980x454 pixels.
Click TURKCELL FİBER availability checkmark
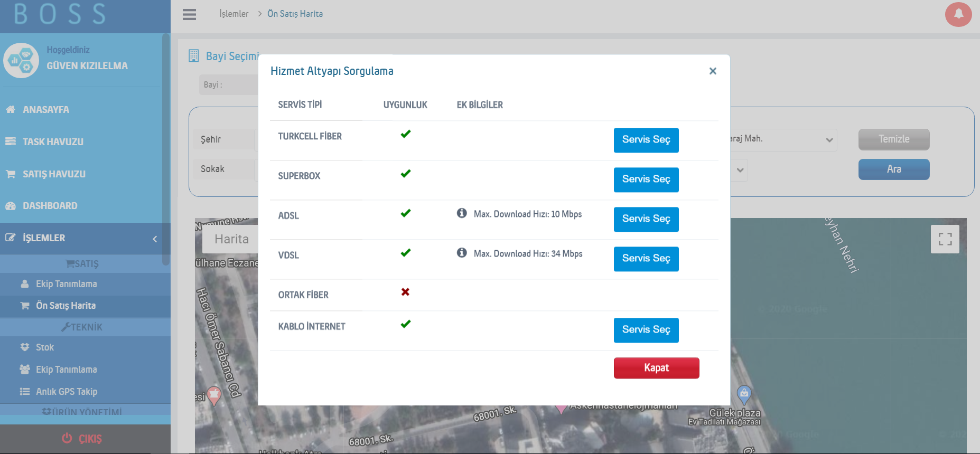click(x=406, y=134)
